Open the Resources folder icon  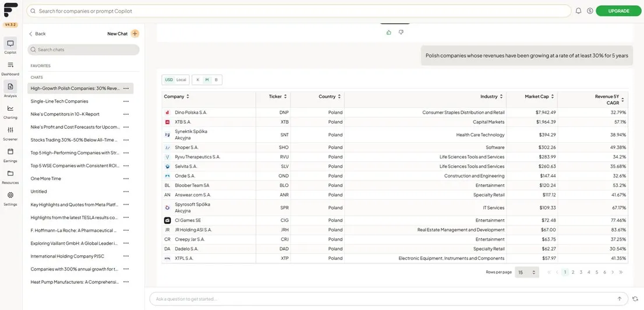(10, 173)
